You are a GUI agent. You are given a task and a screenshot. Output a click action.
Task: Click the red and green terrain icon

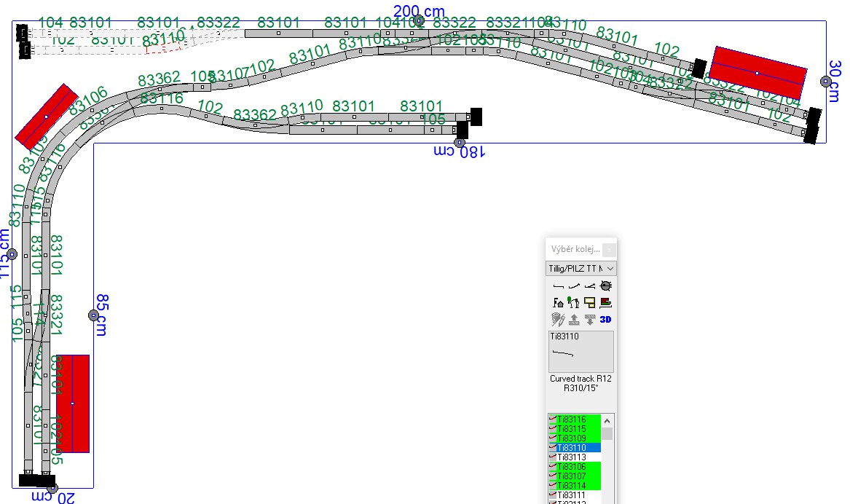(606, 302)
